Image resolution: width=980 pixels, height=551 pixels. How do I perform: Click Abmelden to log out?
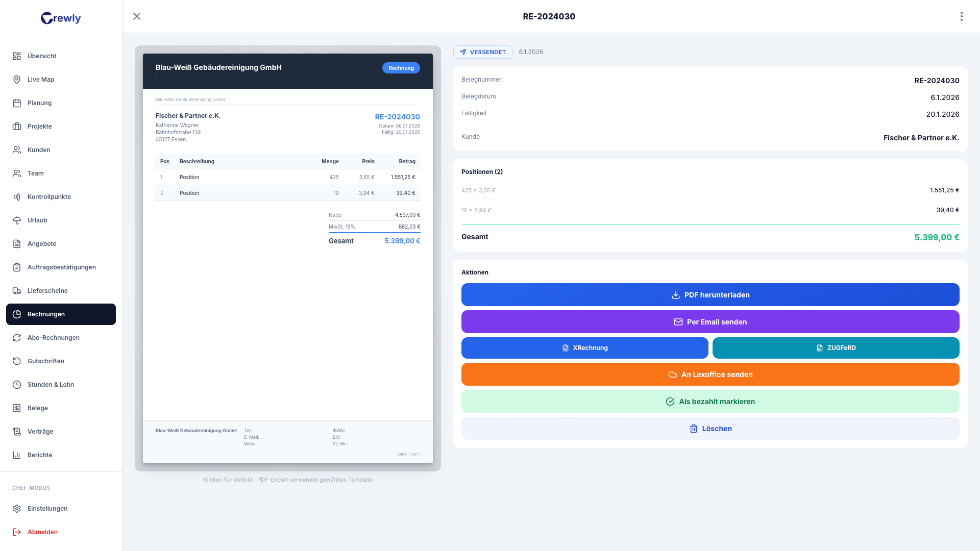tap(42, 532)
